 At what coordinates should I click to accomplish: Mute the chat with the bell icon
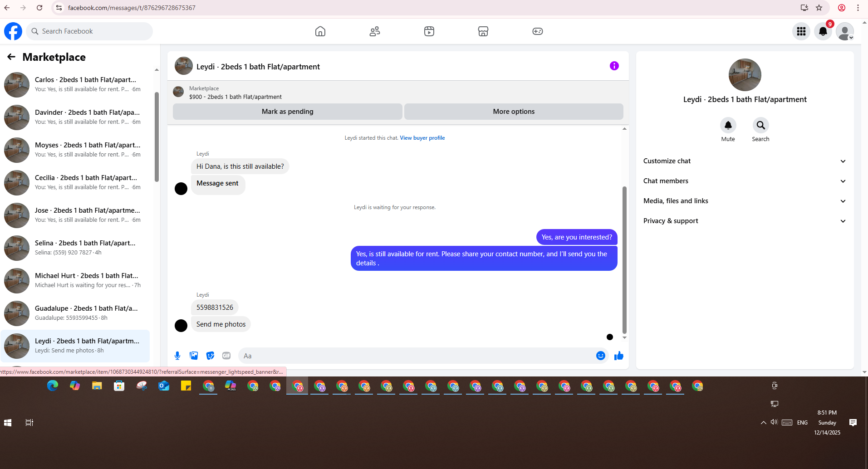(x=728, y=125)
